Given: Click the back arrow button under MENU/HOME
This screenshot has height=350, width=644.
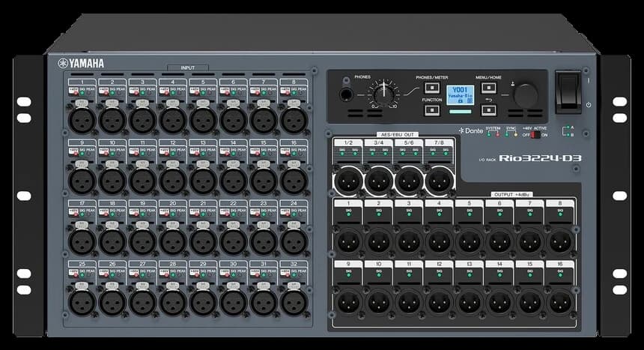Looking at the screenshot, I should pyautogui.click(x=489, y=110).
